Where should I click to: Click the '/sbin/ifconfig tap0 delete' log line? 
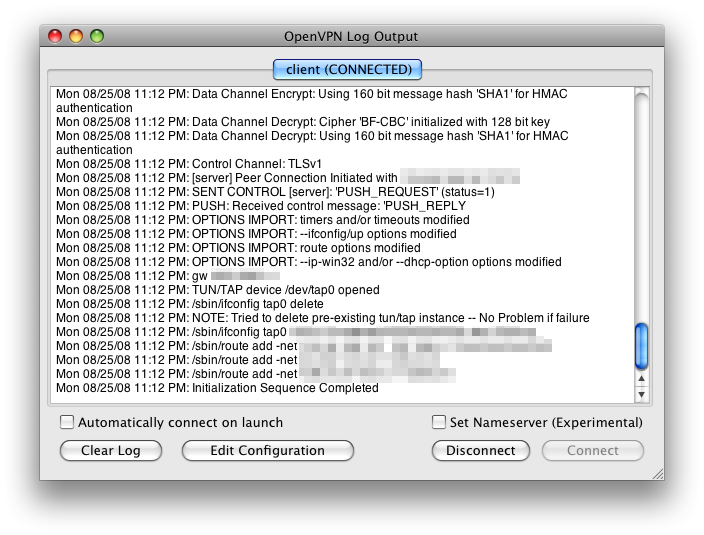point(190,304)
